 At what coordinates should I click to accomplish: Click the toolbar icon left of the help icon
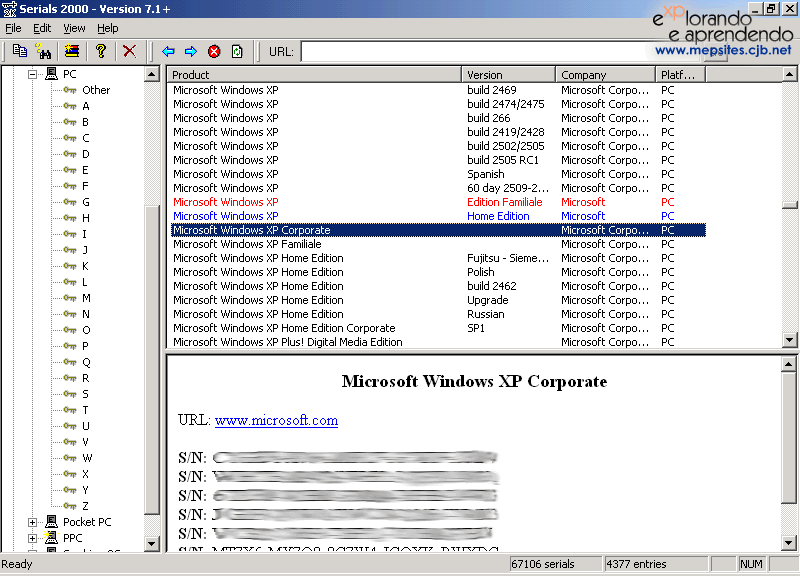pos(72,51)
